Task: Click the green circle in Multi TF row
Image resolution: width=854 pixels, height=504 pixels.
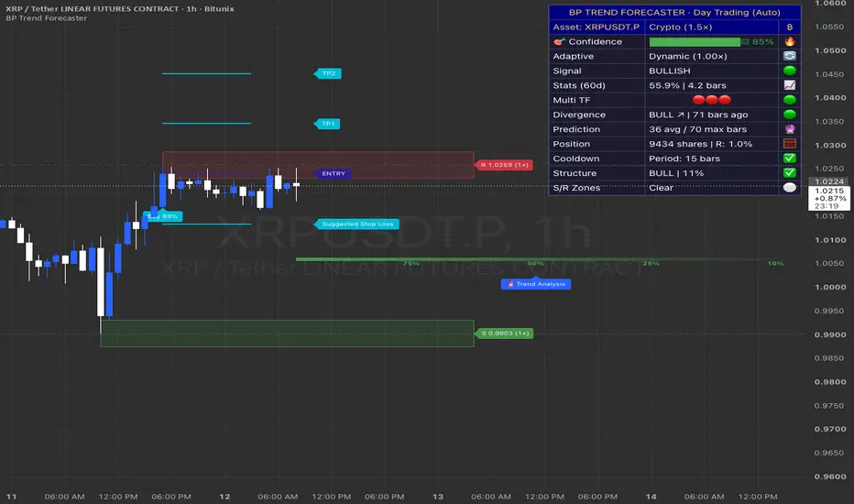Action: (x=789, y=100)
